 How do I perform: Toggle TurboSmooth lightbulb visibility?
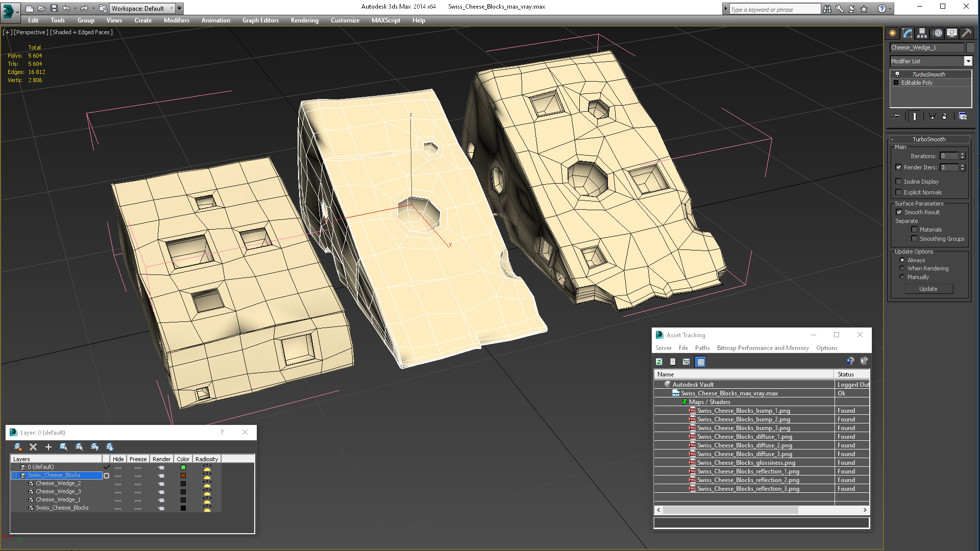[x=897, y=74]
